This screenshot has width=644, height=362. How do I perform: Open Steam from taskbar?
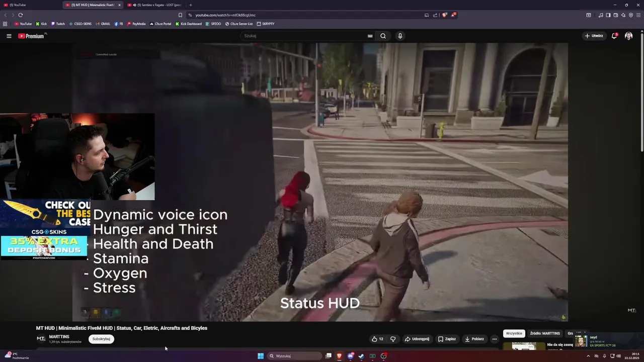(361, 356)
